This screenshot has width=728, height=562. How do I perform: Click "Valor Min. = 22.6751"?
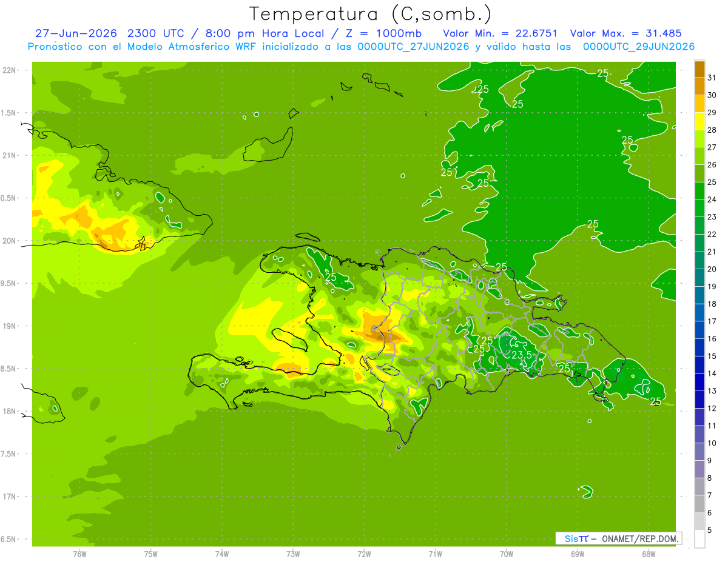click(501, 33)
